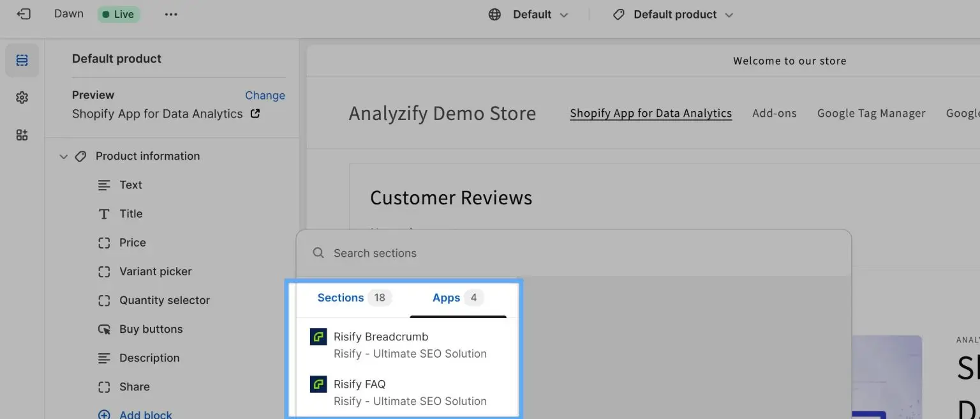Click the Product information tag icon
980x419 pixels.
pyautogui.click(x=80, y=156)
